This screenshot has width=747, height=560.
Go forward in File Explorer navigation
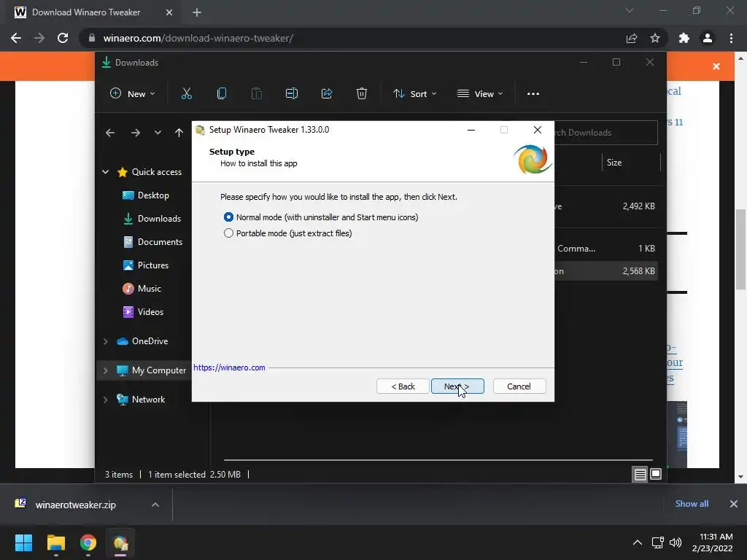coord(136,133)
